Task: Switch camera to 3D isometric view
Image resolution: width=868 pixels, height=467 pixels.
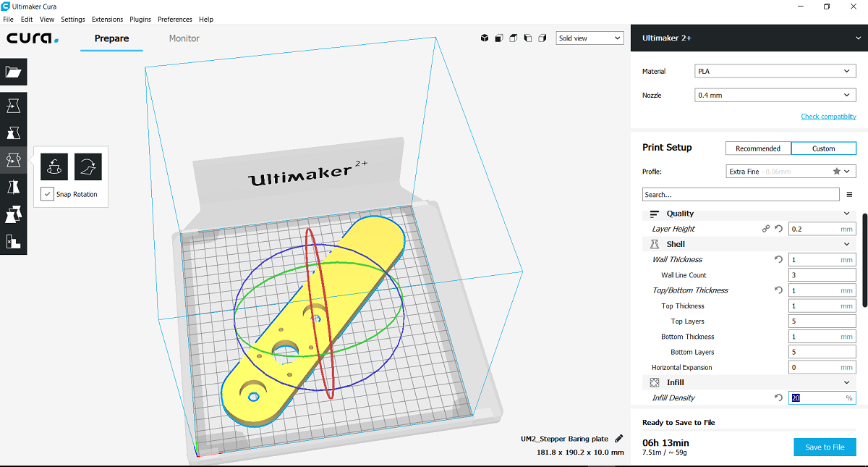Action: coord(485,38)
